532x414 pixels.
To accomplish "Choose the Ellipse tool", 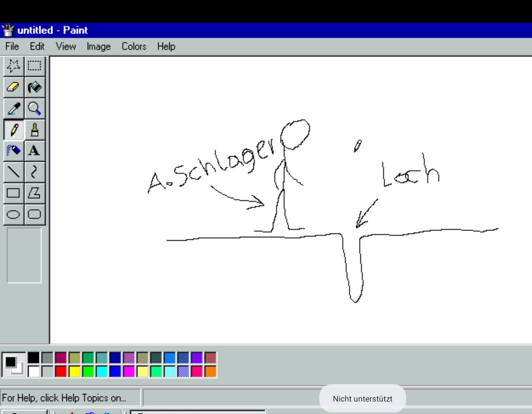I will 14,215.
